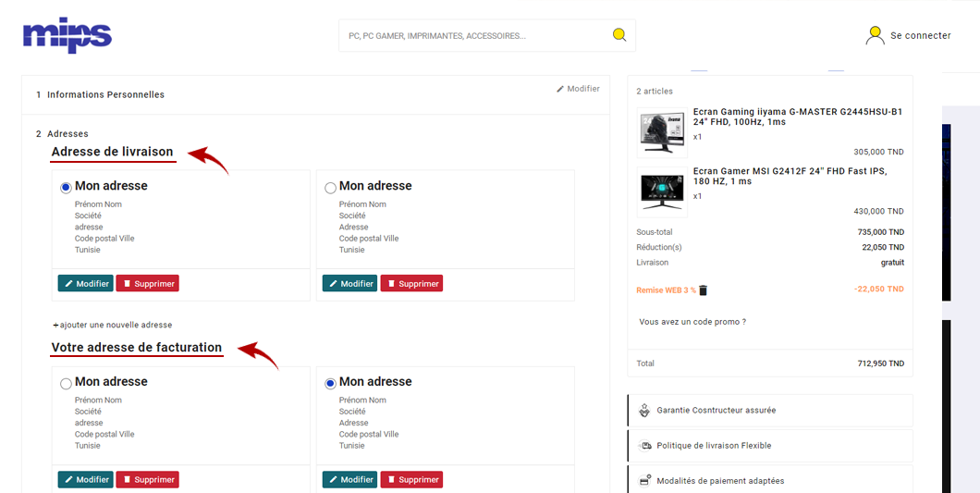Click the Votre adresse de facturation heading
Screen dimensions: 980x493
[137, 347]
